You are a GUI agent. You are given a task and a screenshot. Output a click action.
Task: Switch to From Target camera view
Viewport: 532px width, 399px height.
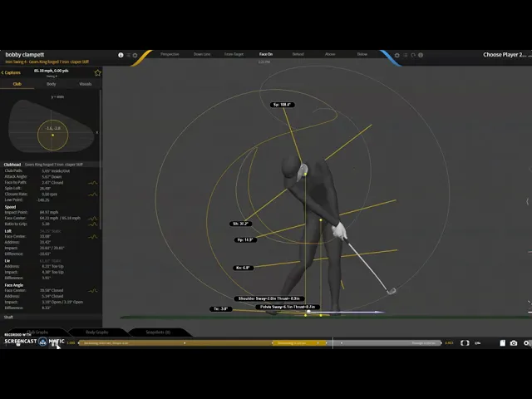[234, 54]
